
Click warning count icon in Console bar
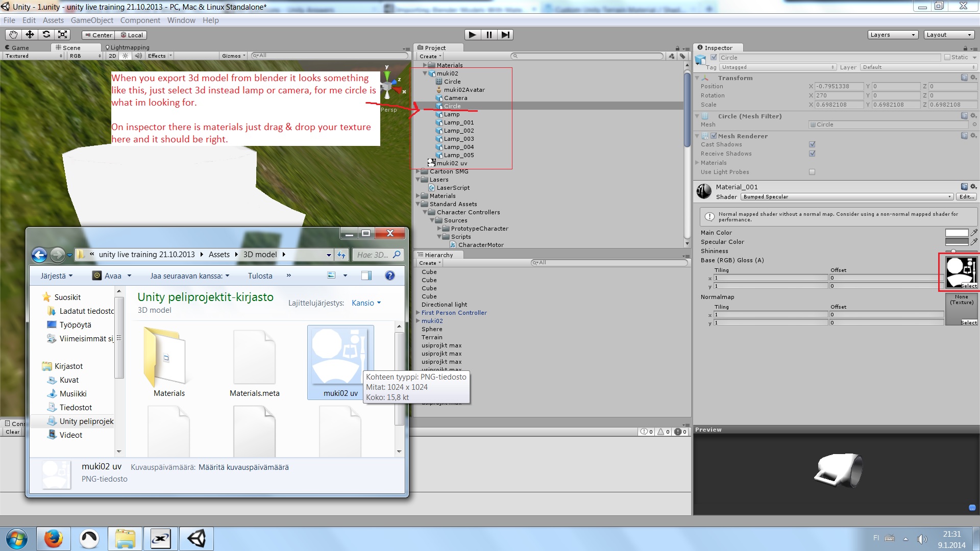[664, 432]
